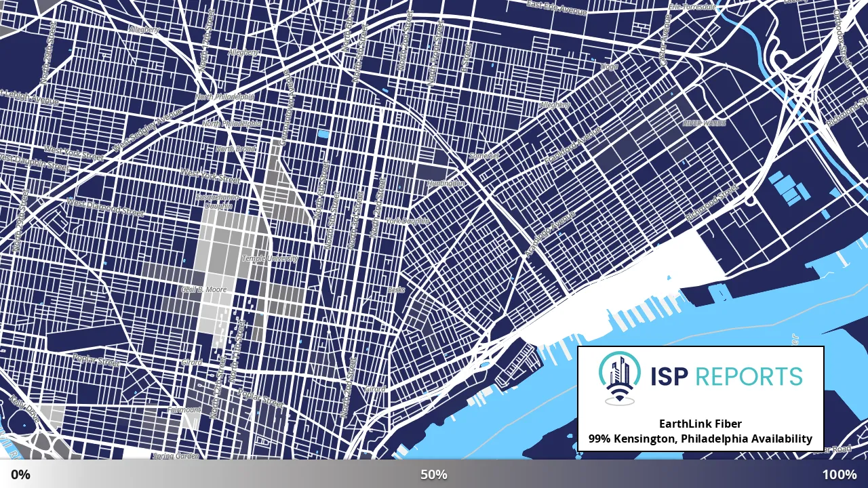868x488 pixels.
Task: Select the Huntingdon station label
Action: 446,184
